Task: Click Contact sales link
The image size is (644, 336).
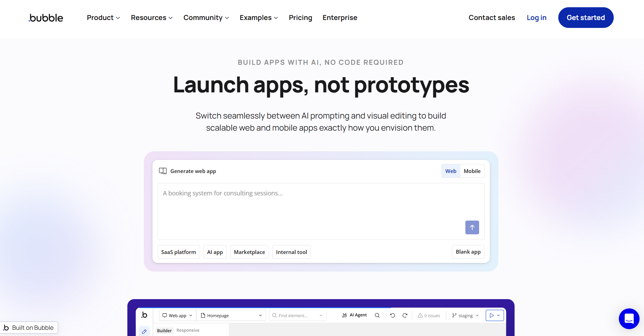Action: [492, 18]
